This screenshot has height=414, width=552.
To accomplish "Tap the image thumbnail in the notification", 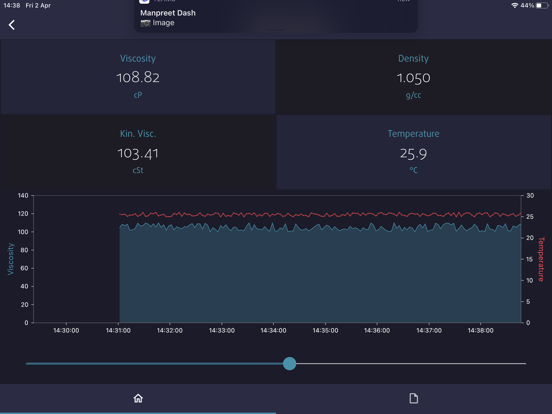I will tap(145, 23).
